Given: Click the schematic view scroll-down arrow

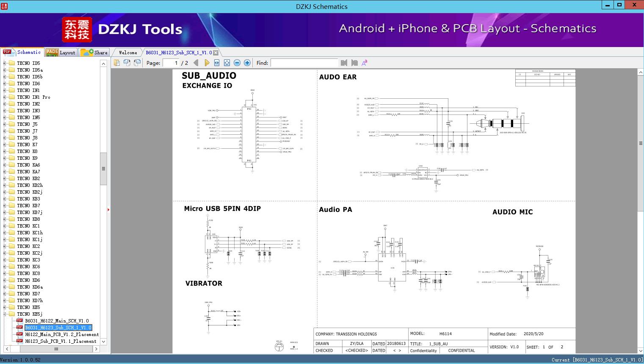Looking at the screenshot, I should tap(641, 351).
